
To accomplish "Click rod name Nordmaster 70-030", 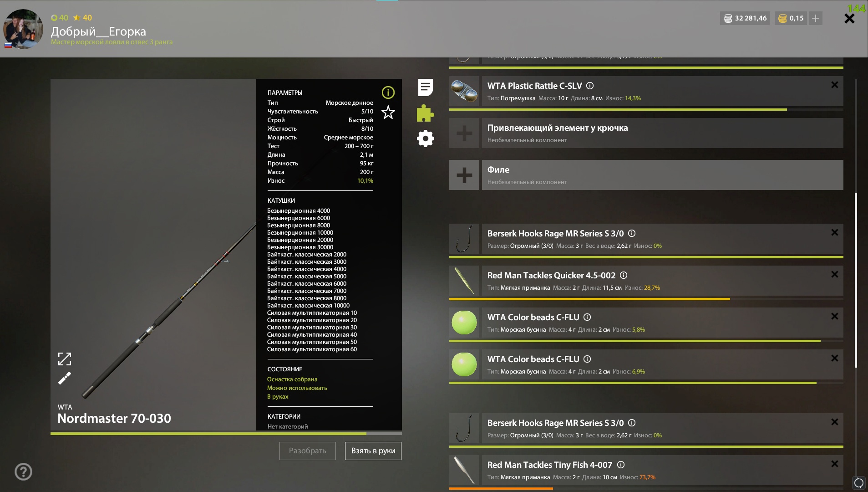I will [114, 418].
